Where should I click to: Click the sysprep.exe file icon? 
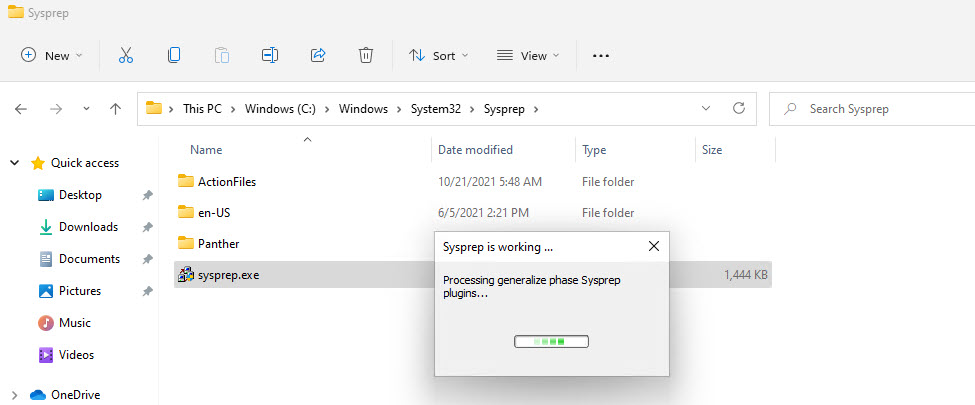pyautogui.click(x=186, y=274)
